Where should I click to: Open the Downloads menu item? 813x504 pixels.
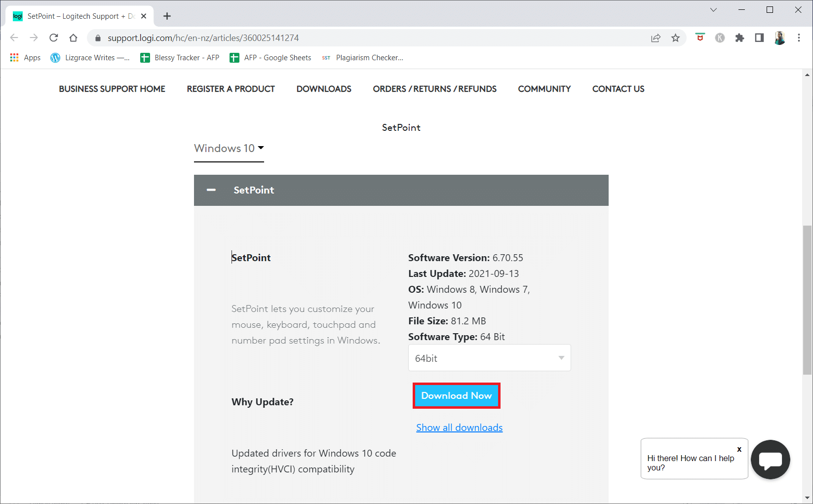324,89
